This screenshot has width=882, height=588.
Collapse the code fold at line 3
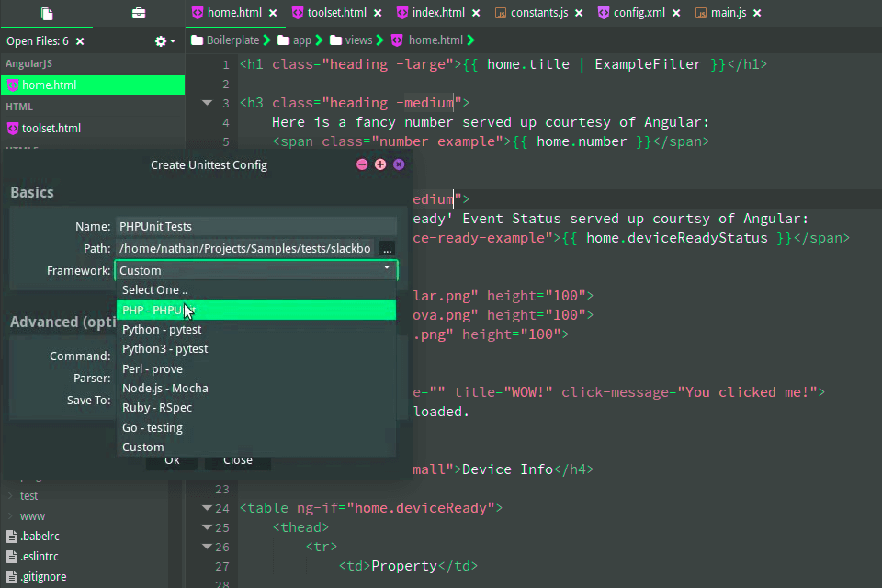(207, 102)
